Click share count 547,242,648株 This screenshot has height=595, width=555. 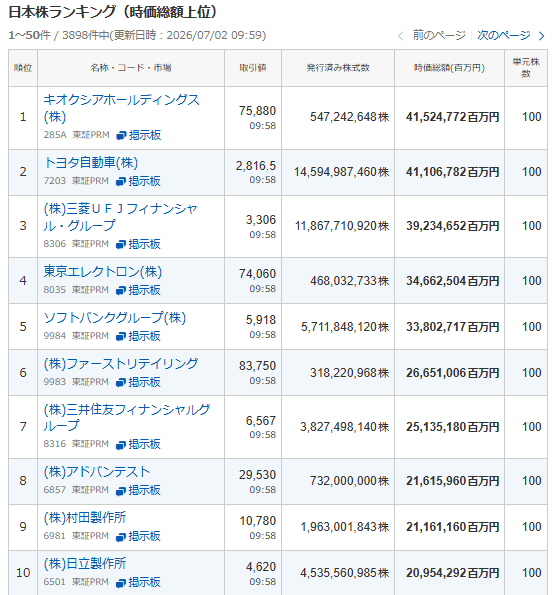click(x=349, y=117)
